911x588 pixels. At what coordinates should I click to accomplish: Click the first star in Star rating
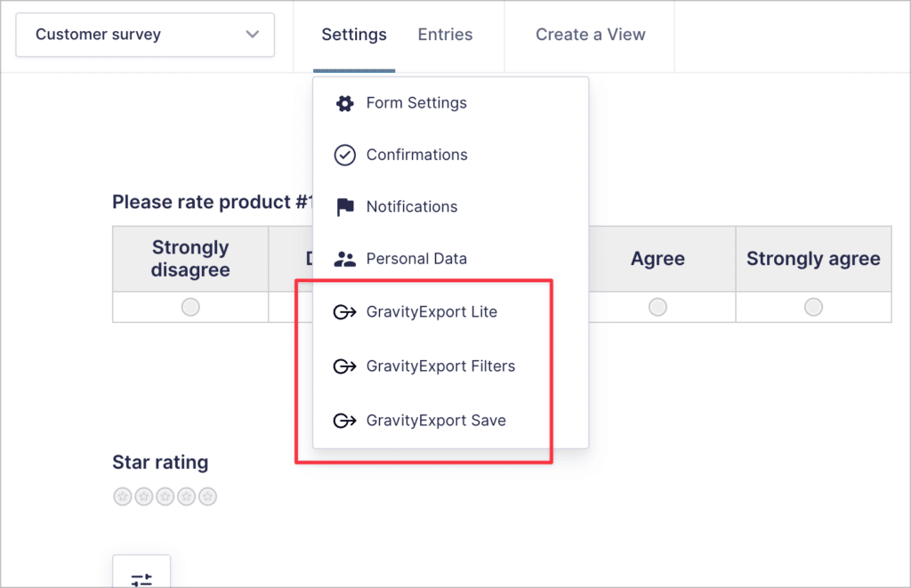pos(123,496)
